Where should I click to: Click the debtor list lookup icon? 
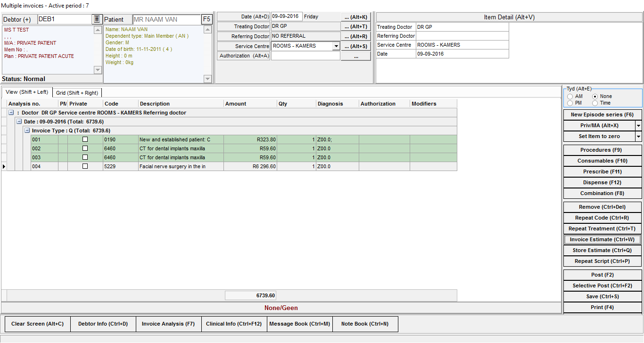(97, 19)
